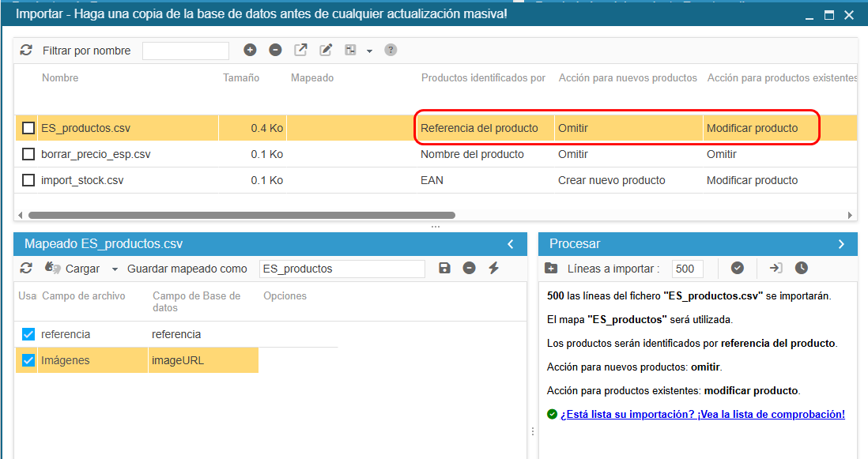
Task: Click the edit file pencil icon
Action: 326,51
